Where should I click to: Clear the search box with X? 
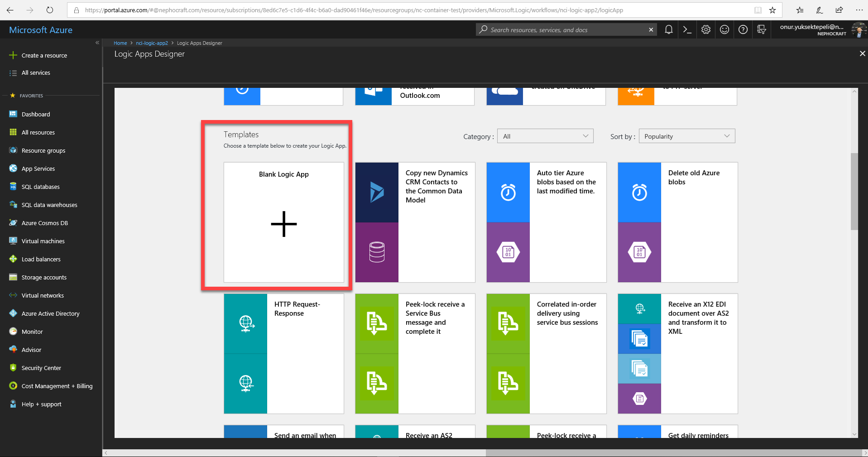pos(651,30)
